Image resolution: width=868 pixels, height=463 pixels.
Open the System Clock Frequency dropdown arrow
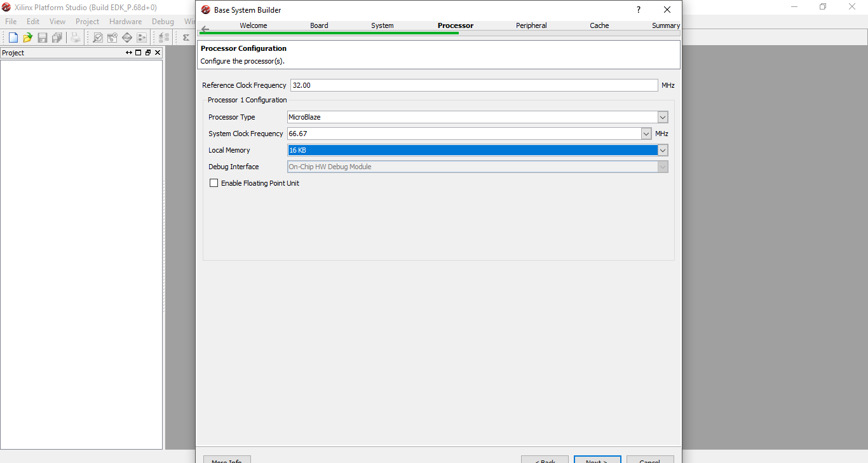[x=646, y=134]
